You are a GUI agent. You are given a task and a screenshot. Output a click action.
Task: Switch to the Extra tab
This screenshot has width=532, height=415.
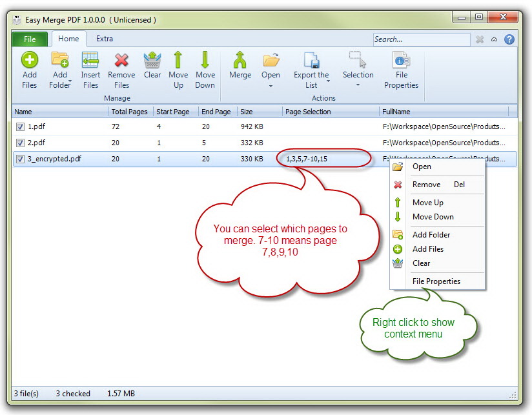(105, 39)
